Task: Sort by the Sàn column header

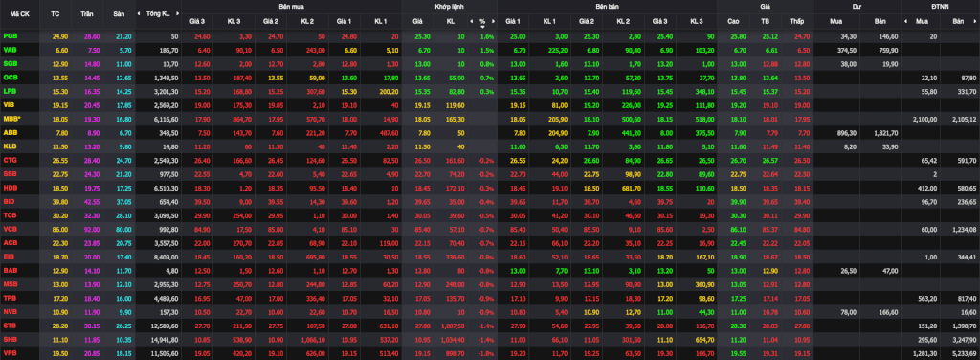Action: pyautogui.click(x=119, y=13)
